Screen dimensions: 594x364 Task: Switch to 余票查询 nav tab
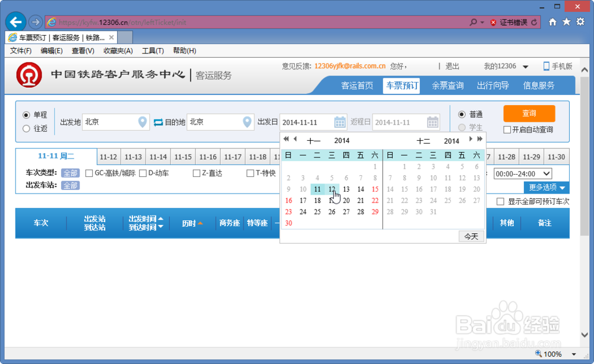[448, 86]
